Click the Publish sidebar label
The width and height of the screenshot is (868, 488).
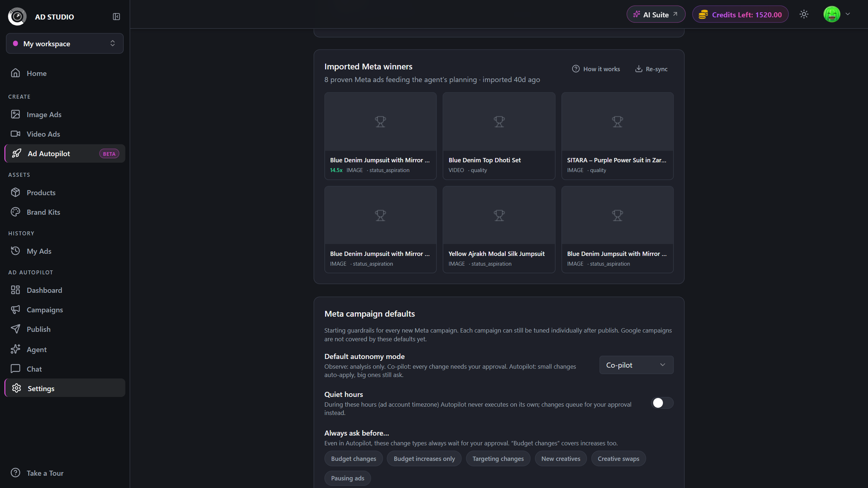tap(38, 329)
